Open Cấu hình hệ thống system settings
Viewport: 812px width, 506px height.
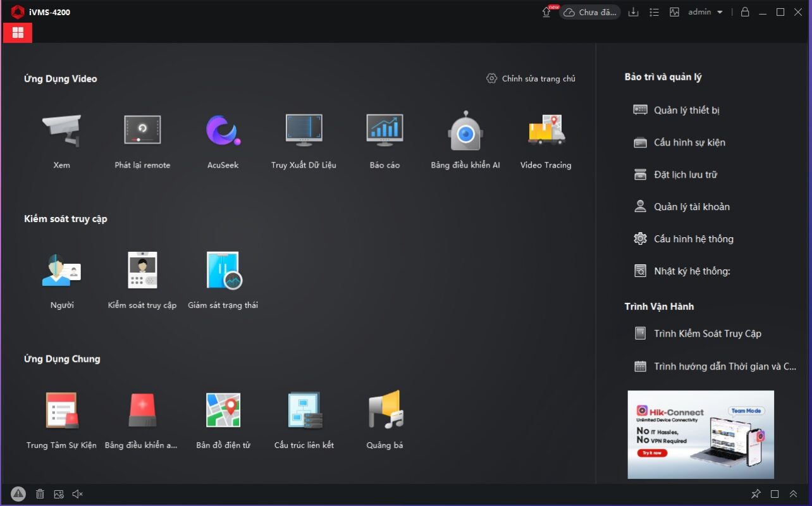pyautogui.click(x=684, y=239)
